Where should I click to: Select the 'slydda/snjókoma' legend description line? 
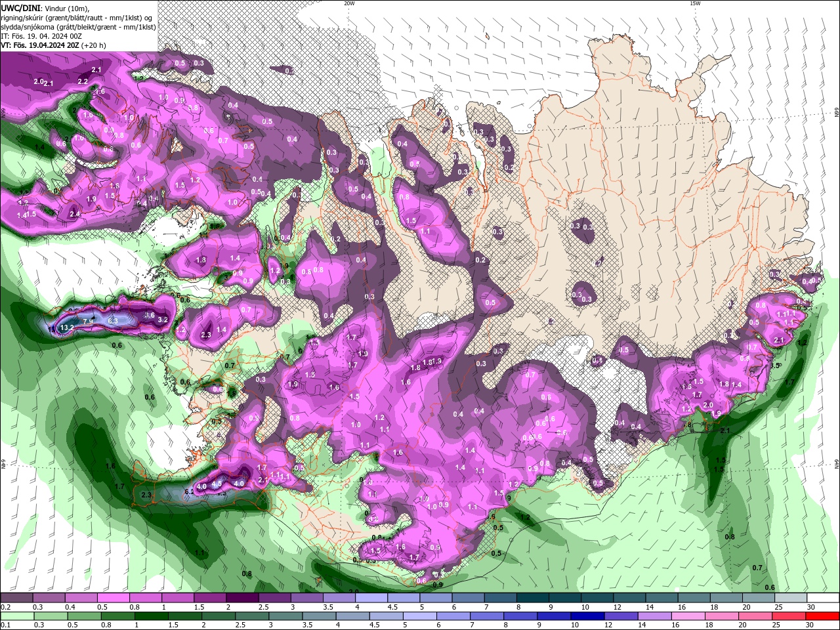point(78,27)
